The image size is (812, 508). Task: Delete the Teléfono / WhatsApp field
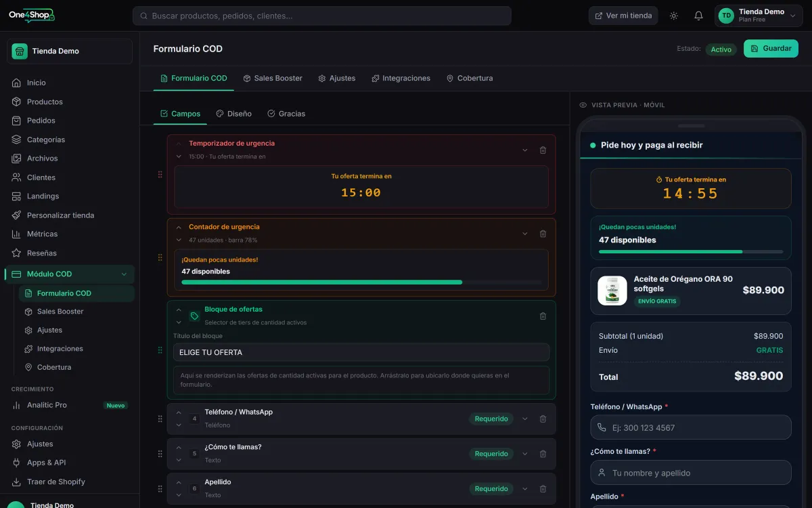click(543, 419)
